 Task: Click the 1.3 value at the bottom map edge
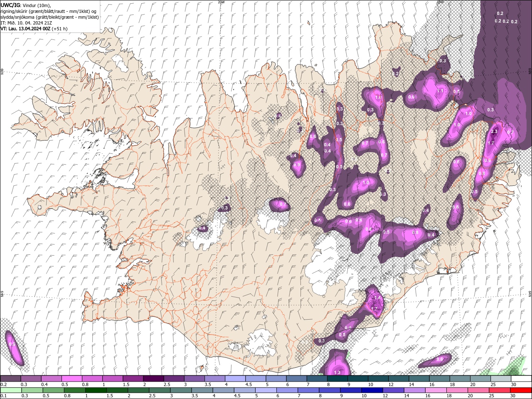click(x=337, y=372)
